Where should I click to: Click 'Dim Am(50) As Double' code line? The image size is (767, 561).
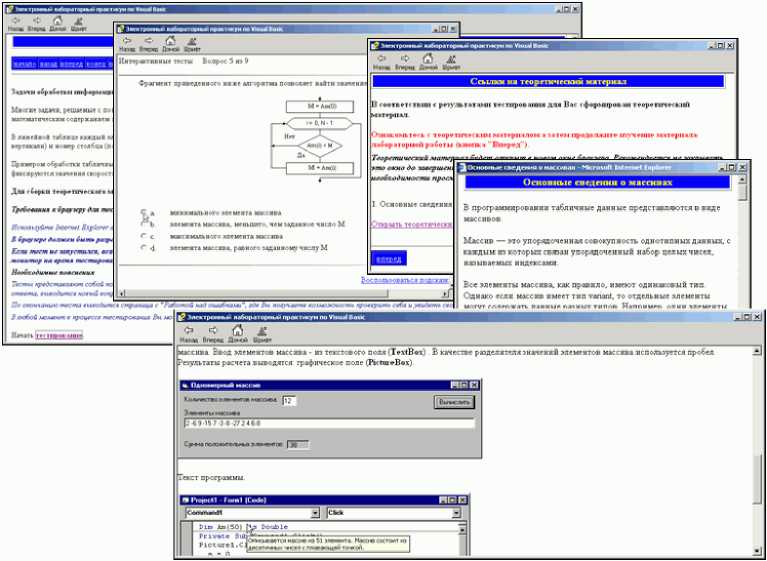pos(244,527)
